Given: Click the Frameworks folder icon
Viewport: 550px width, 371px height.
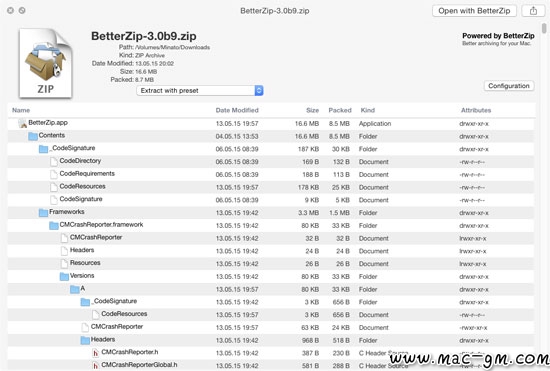Looking at the screenshot, I should coord(43,213).
